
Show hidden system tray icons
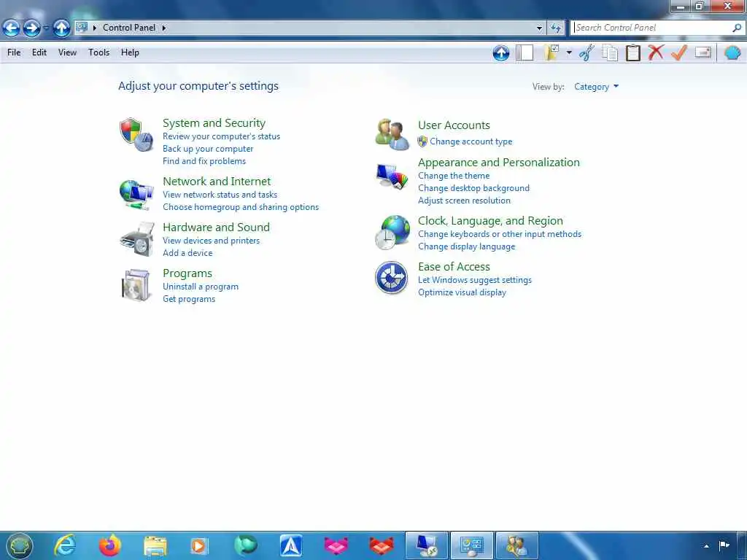(706, 545)
